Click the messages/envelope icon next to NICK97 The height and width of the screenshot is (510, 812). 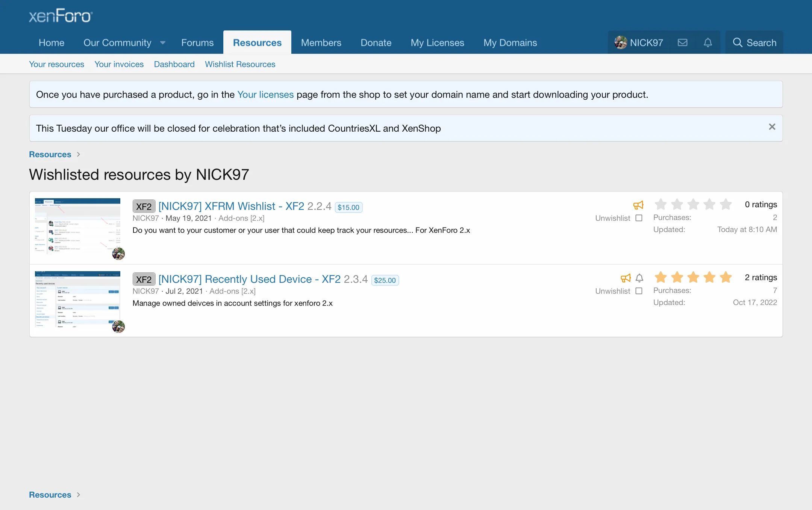pyautogui.click(x=683, y=42)
